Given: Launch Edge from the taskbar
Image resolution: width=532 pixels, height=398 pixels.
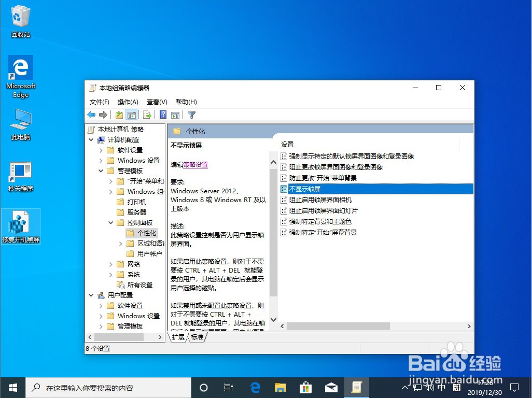Looking at the screenshot, I should 255,388.
